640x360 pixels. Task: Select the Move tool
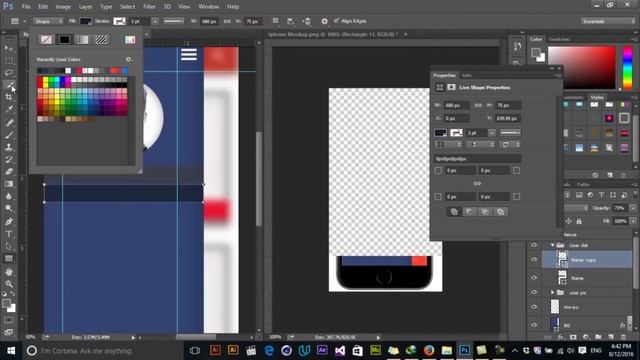[9, 48]
